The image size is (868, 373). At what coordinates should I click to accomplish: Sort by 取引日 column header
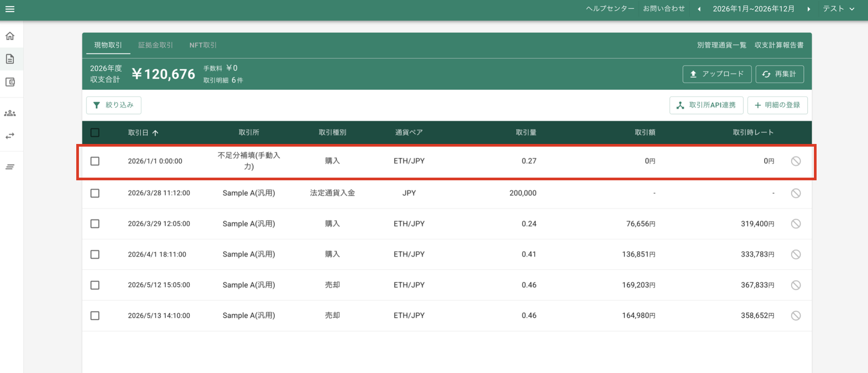tap(138, 132)
